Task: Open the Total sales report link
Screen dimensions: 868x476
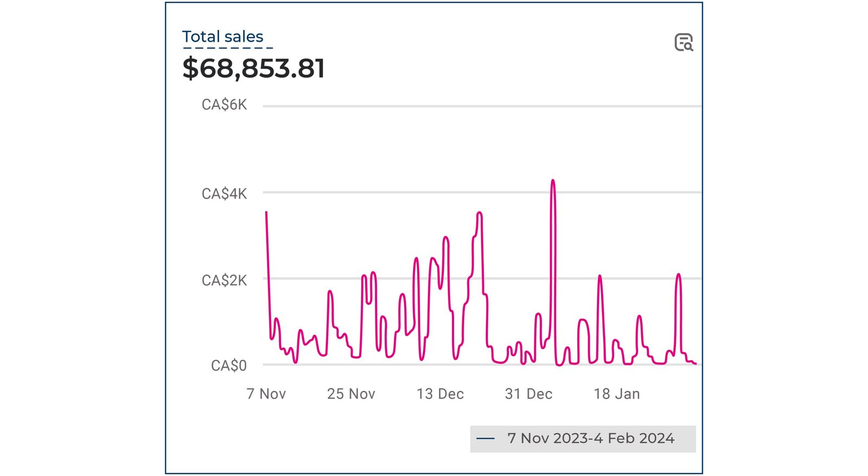Action: pyautogui.click(x=222, y=37)
